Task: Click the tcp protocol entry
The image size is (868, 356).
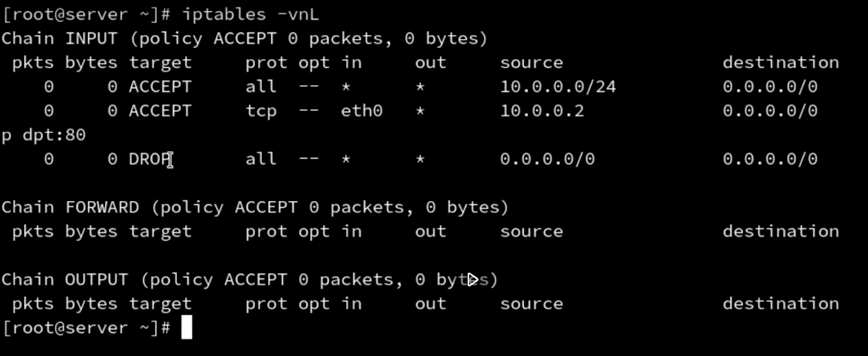Action: click(x=261, y=111)
